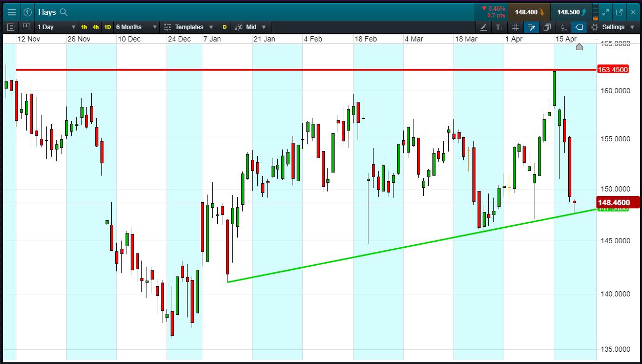
Task: Click the buy price 148.500 button
Action: click(x=571, y=12)
